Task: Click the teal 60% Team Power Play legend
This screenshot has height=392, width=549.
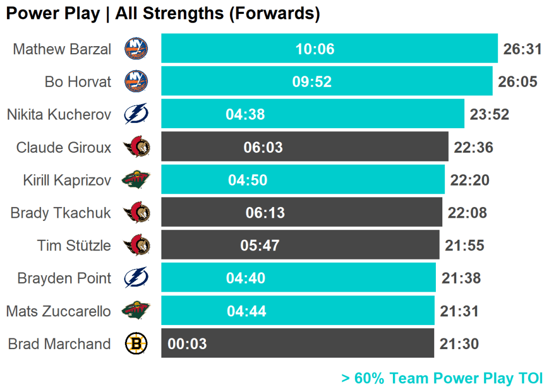Action: (442, 379)
